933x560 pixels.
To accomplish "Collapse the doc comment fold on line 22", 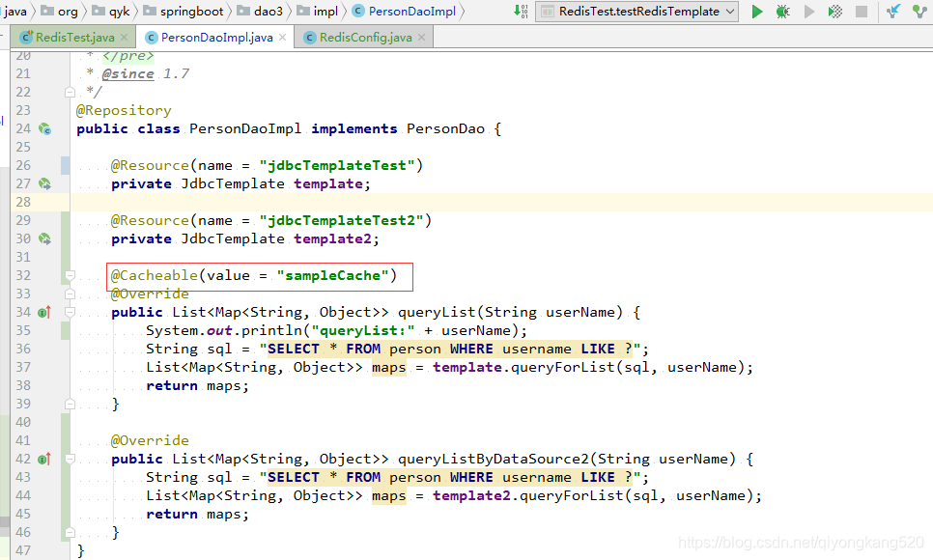I will [x=70, y=93].
